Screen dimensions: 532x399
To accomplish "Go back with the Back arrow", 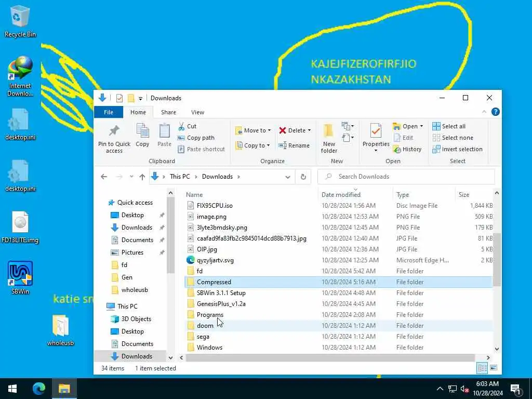I will [x=104, y=177].
